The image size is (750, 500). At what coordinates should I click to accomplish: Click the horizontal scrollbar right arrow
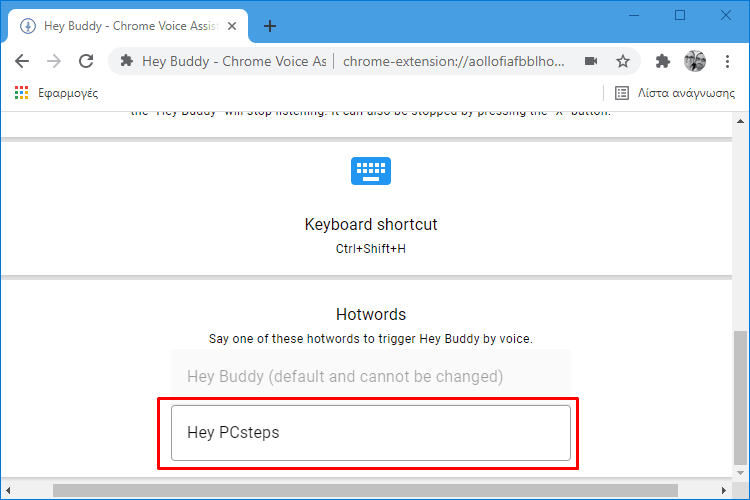coord(724,490)
